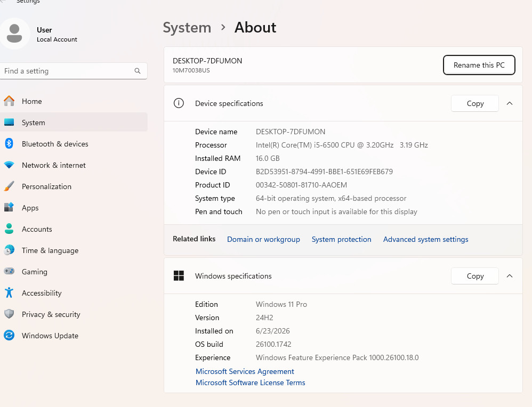Click the Personalization paintbrush icon
Image resolution: width=532 pixels, height=407 pixels.
pos(9,186)
